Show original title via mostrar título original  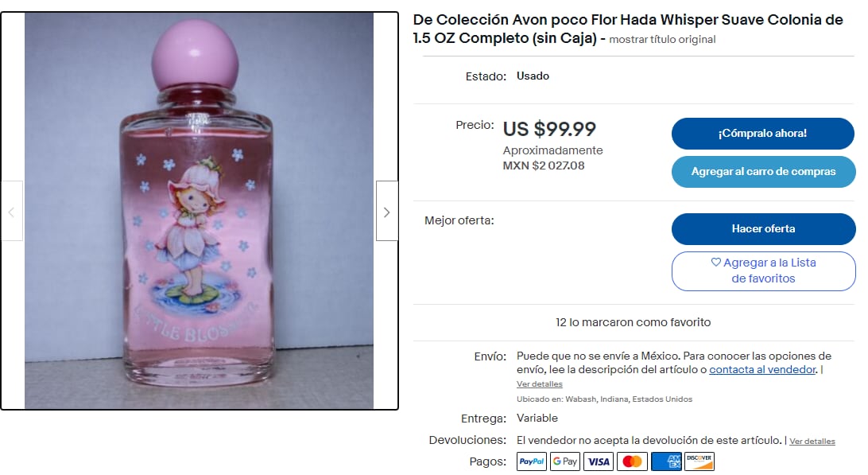[662, 39]
